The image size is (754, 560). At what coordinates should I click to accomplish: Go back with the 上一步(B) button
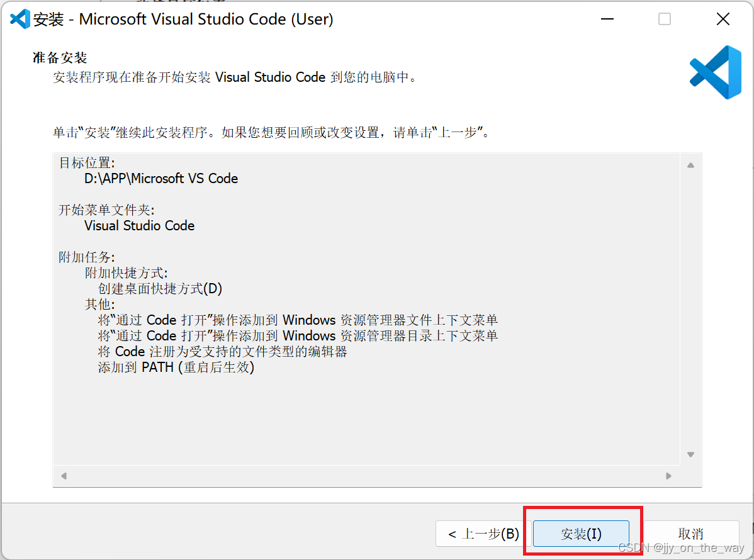point(482,534)
